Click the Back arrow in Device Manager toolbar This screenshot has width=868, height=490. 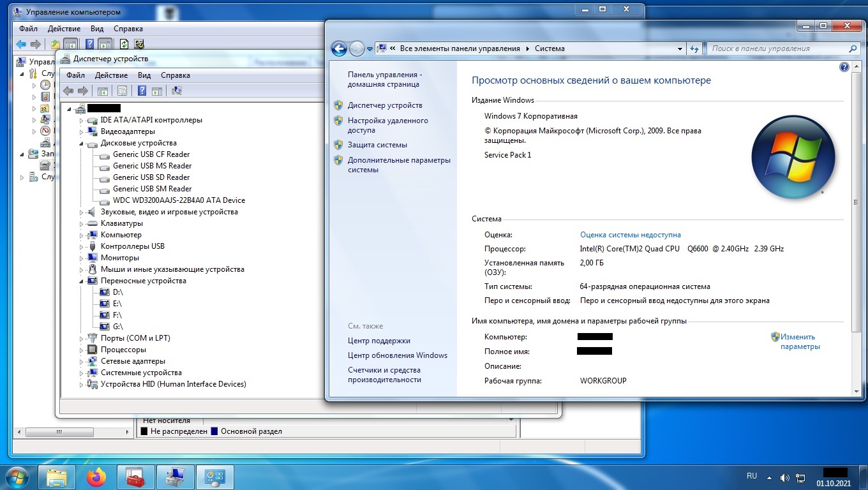[68, 91]
